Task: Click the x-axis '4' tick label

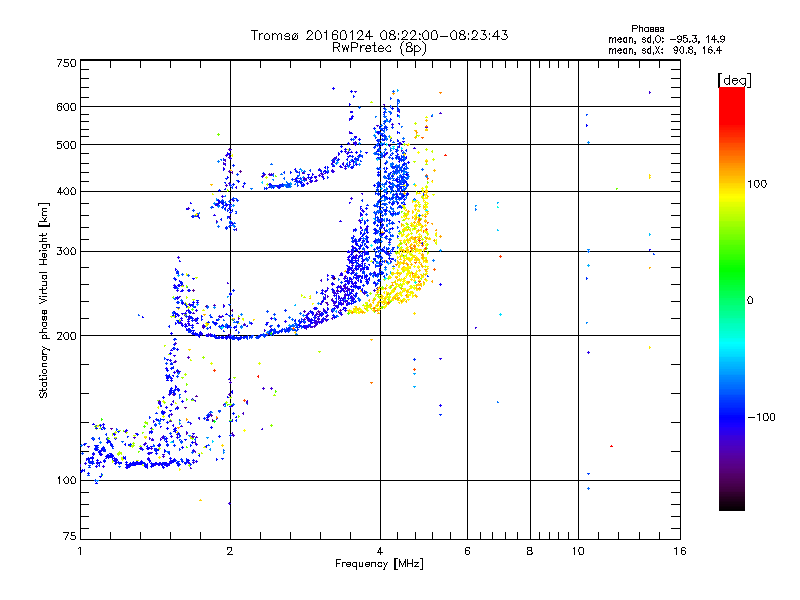Action: tap(380, 551)
